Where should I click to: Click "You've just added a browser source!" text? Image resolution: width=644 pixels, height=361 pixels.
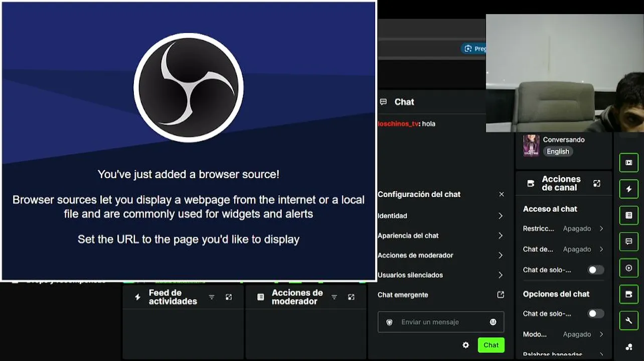(189, 174)
